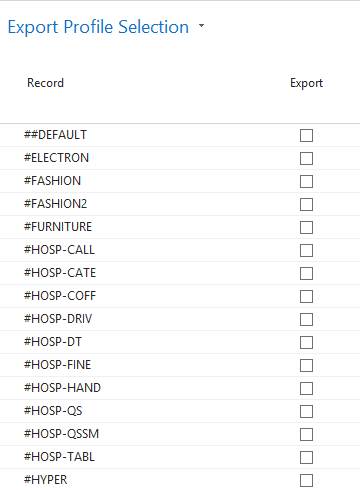Click the Export column header
The width and height of the screenshot is (360, 490).
(306, 83)
